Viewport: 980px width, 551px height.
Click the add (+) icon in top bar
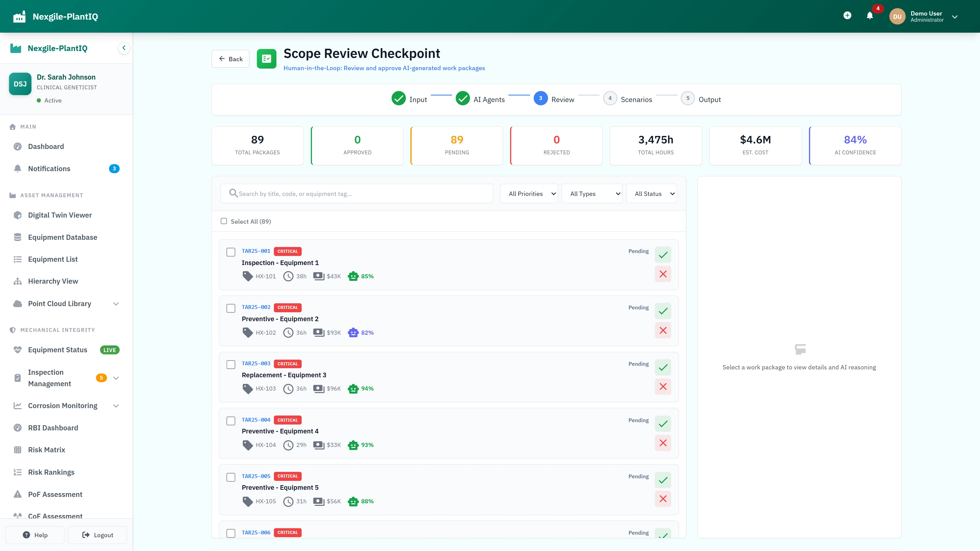(x=847, y=16)
